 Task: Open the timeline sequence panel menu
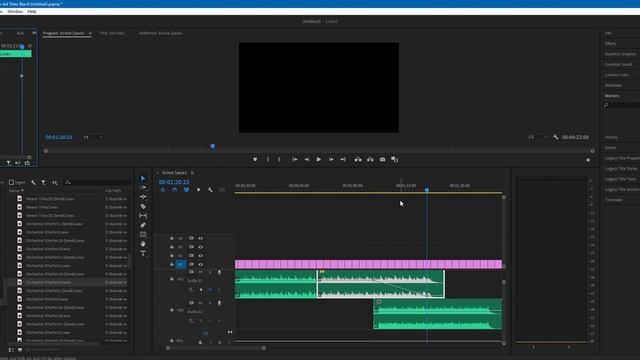coord(192,173)
